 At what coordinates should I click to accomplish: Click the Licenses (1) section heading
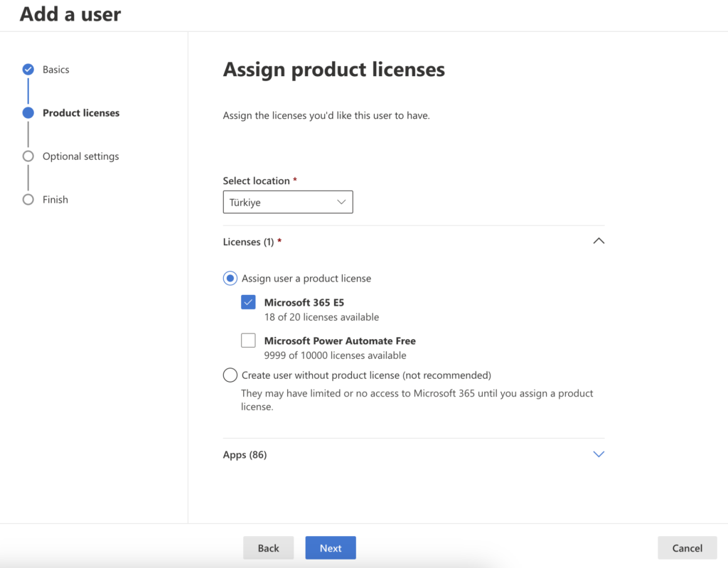click(x=248, y=242)
